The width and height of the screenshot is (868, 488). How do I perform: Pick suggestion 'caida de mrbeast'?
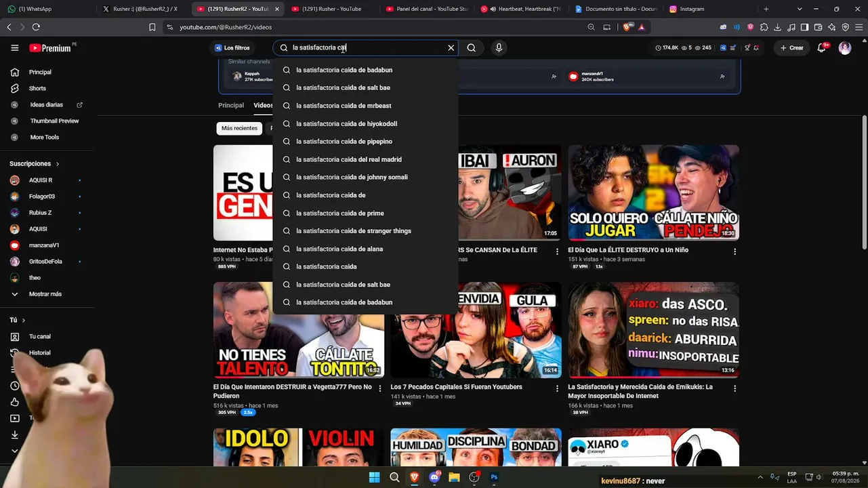click(365, 106)
